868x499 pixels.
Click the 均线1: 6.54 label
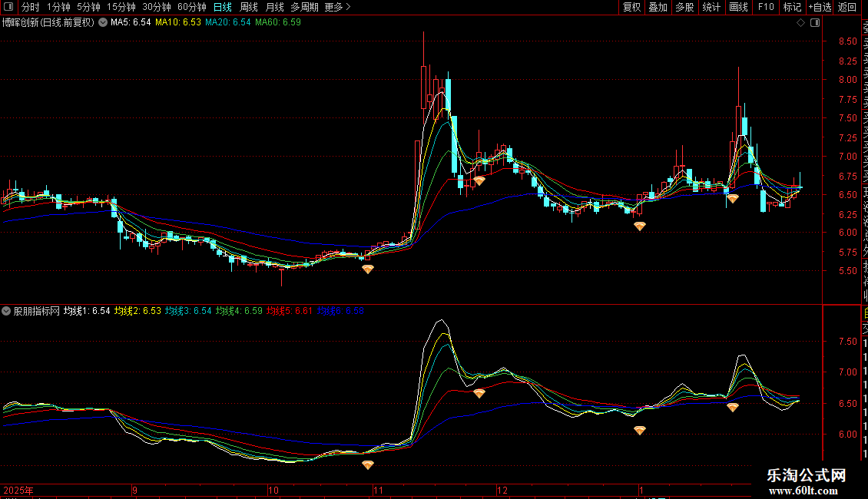tap(87, 311)
